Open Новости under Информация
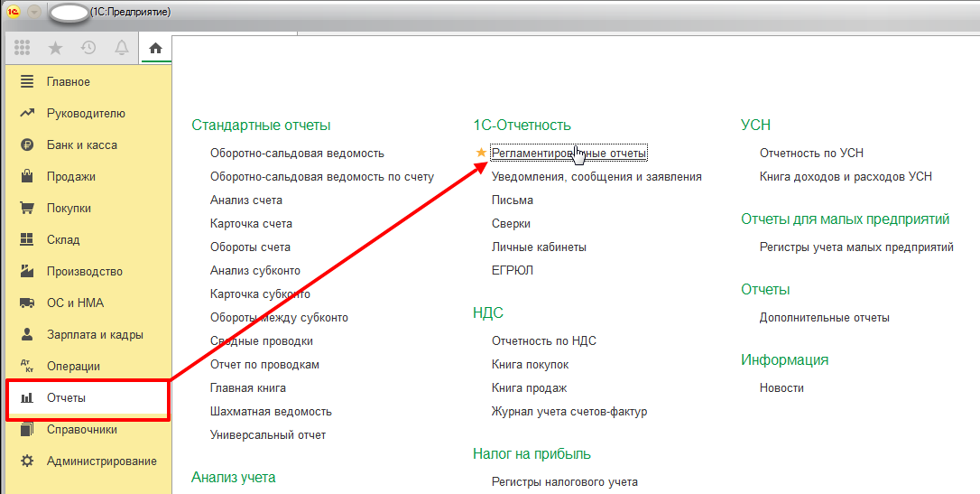 click(781, 388)
